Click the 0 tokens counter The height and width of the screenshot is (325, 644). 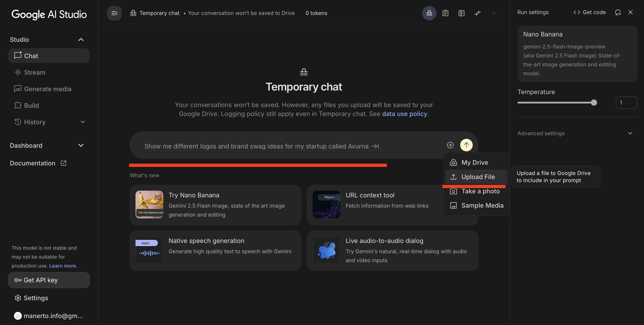[316, 13]
